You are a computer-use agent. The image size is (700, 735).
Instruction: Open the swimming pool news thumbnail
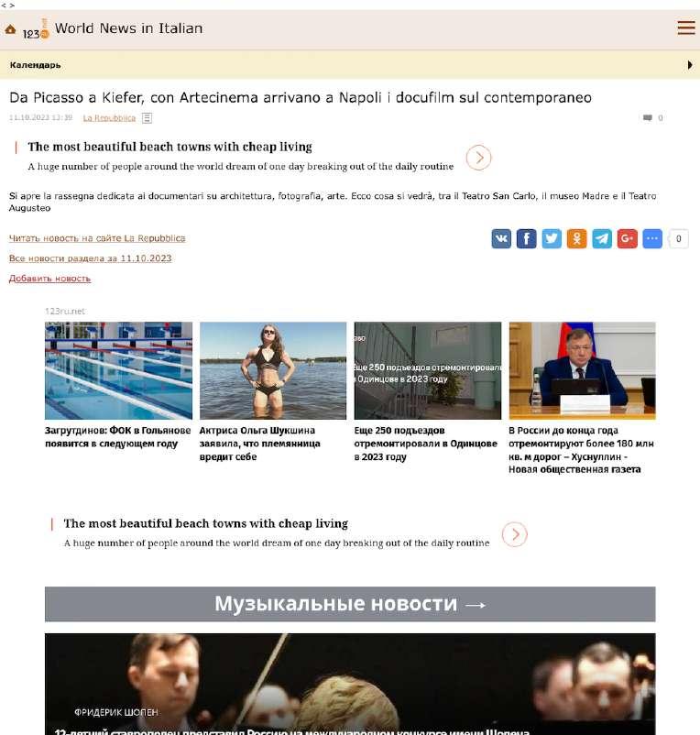118,370
